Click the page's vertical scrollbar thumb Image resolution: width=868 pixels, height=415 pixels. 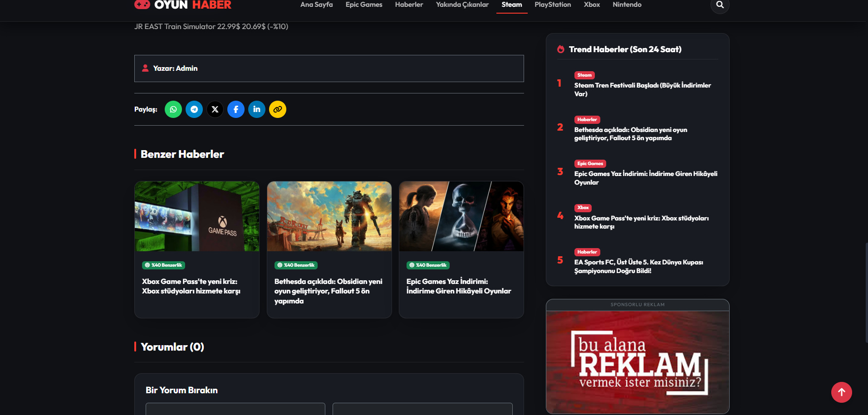tap(866, 293)
